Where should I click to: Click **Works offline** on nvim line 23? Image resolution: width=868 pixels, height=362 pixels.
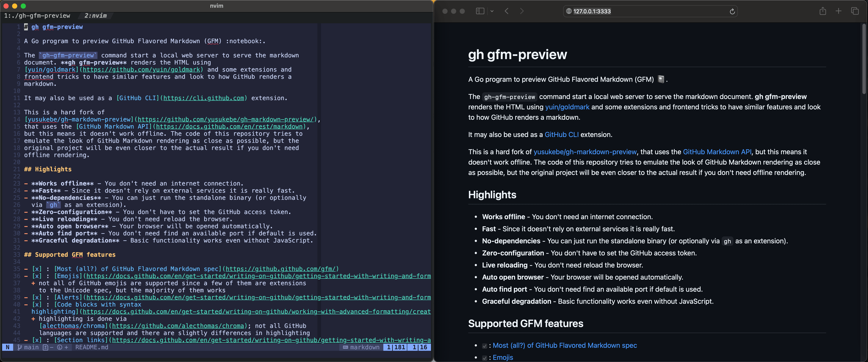(x=63, y=183)
